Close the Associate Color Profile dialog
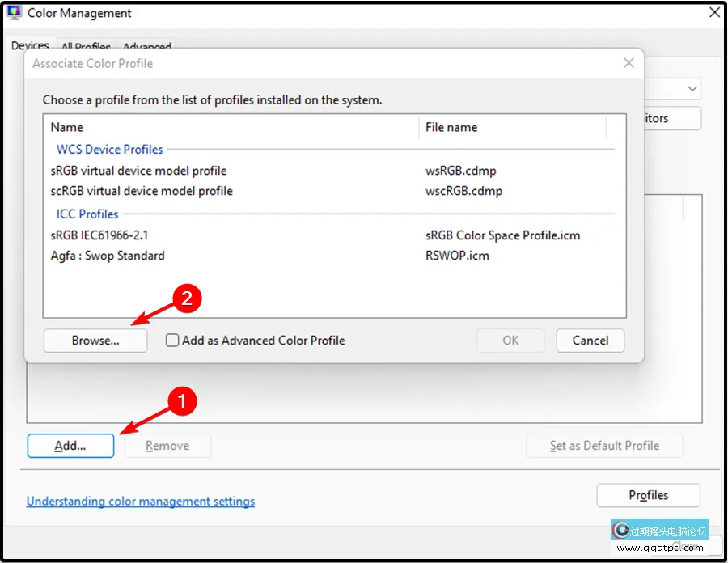Viewport: 728px width, 563px height. 629,63
